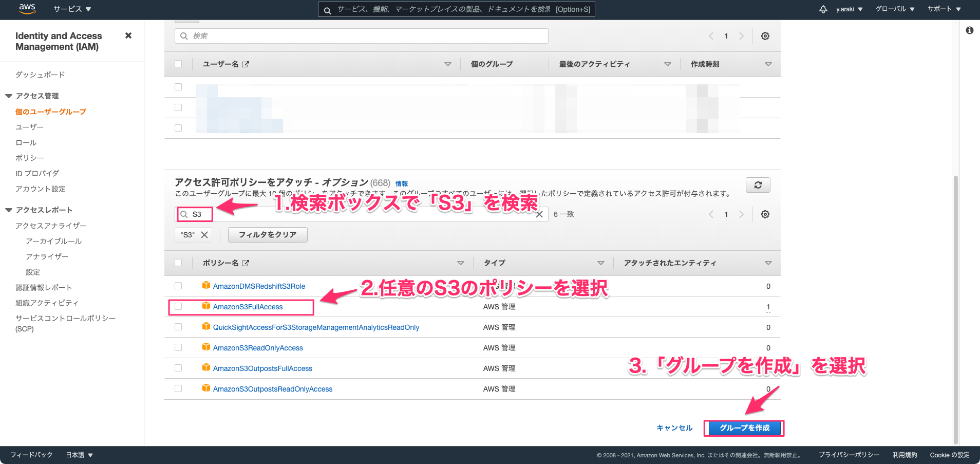The height and width of the screenshot is (464, 980).
Task: Open the external-link icon beside ポリシー名
Action: 246,263
